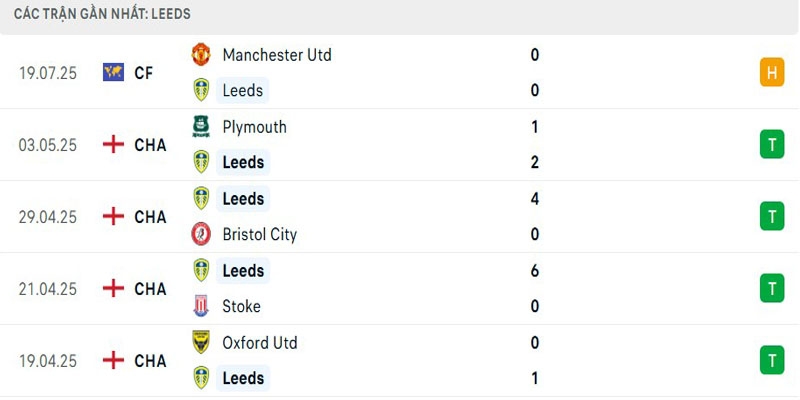Click Leeds crest in 29.04.25 match
Image resolution: width=800 pixels, height=400 pixels.
tap(201, 199)
